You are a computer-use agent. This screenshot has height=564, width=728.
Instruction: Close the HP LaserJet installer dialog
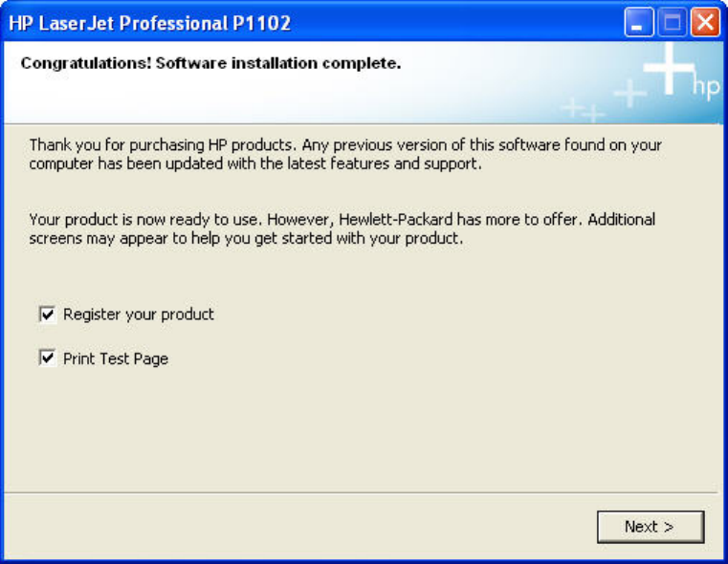pos(705,23)
